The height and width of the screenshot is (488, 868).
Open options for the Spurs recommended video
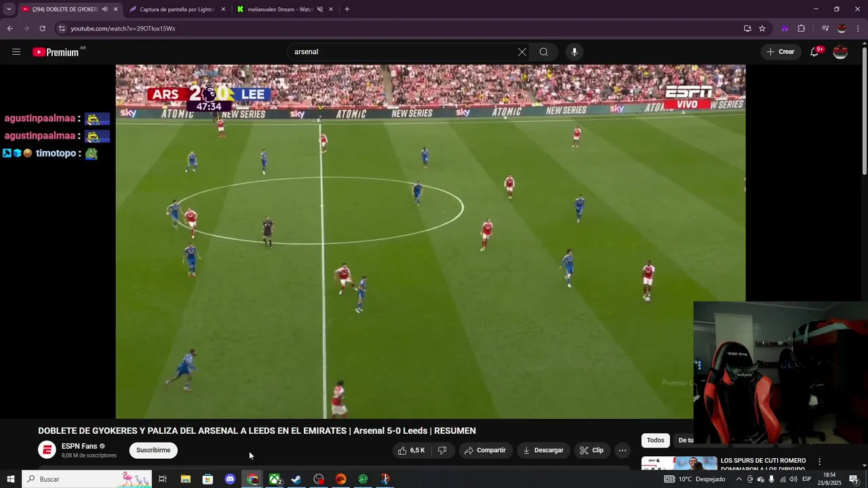819,462
